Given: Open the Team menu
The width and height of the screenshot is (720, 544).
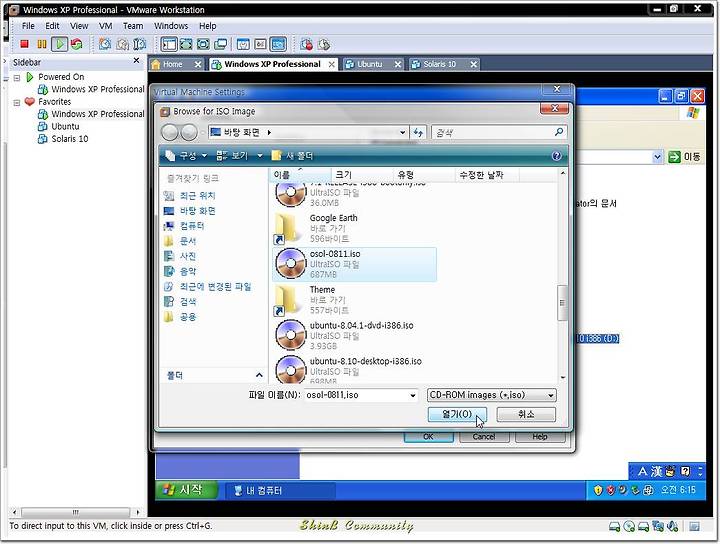Looking at the screenshot, I should (133, 26).
